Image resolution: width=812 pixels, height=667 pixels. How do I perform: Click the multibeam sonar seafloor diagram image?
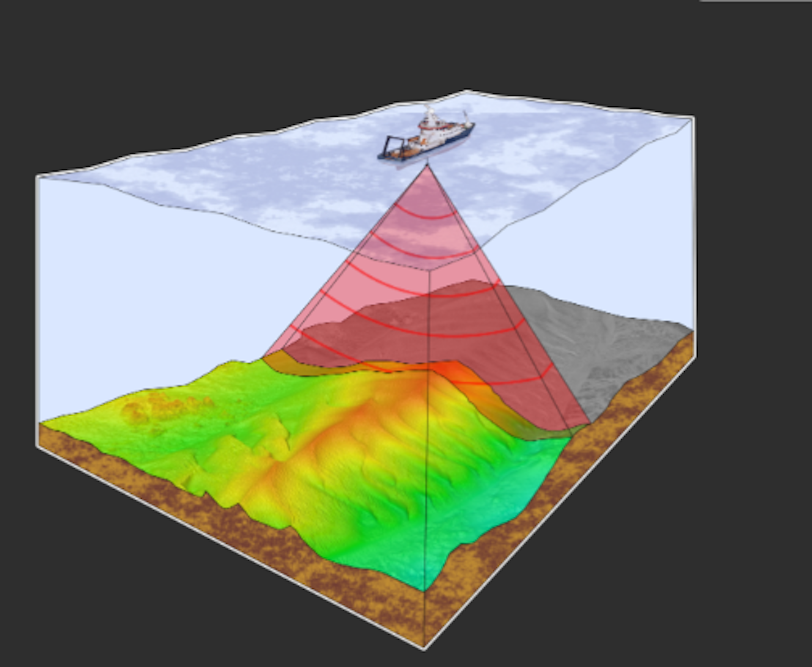(366, 369)
